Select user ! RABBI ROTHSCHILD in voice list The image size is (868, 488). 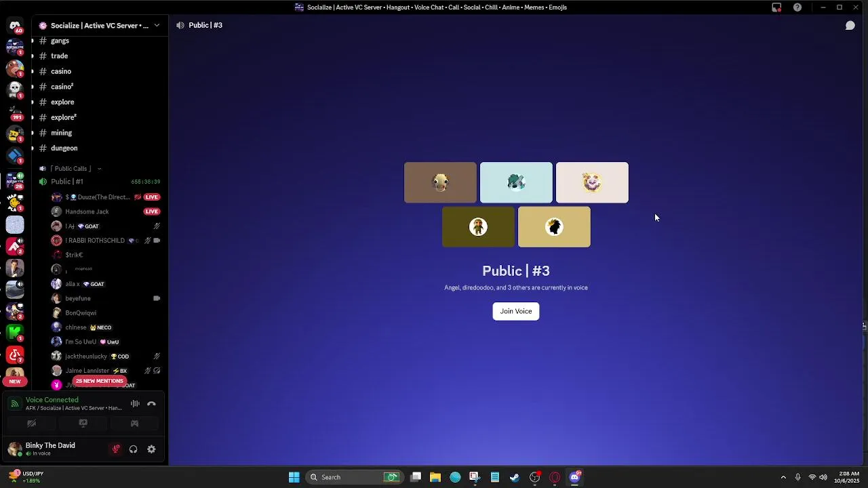click(95, 241)
